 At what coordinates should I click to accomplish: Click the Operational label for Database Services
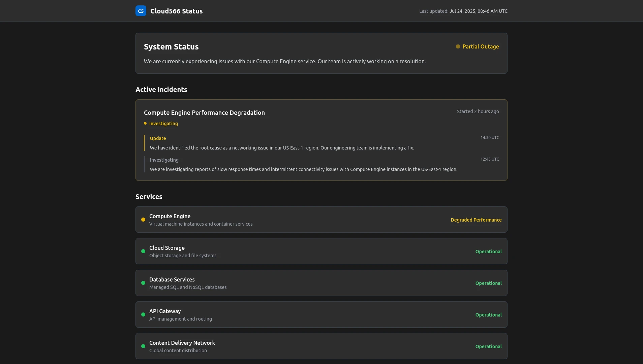pyautogui.click(x=488, y=283)
